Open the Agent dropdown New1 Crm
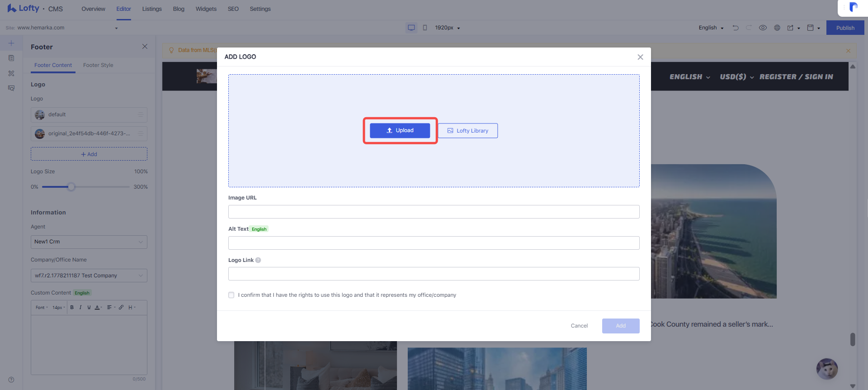 click(89, 242)
